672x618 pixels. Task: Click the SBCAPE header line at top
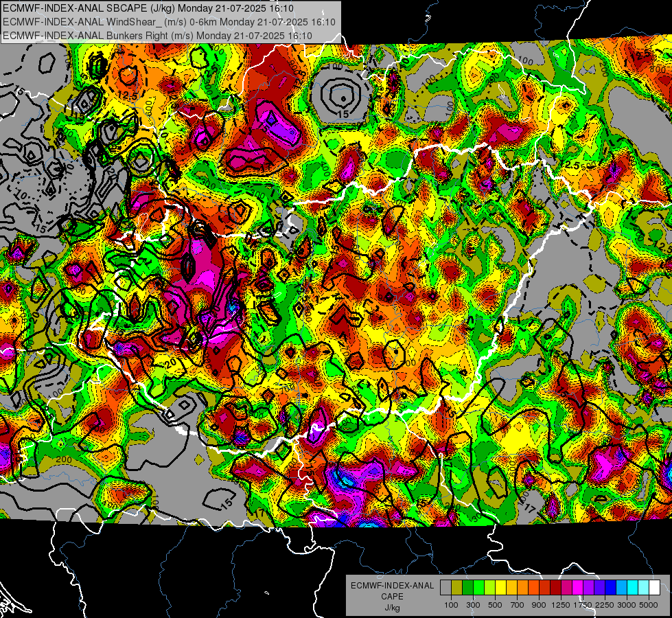point(148,8)
